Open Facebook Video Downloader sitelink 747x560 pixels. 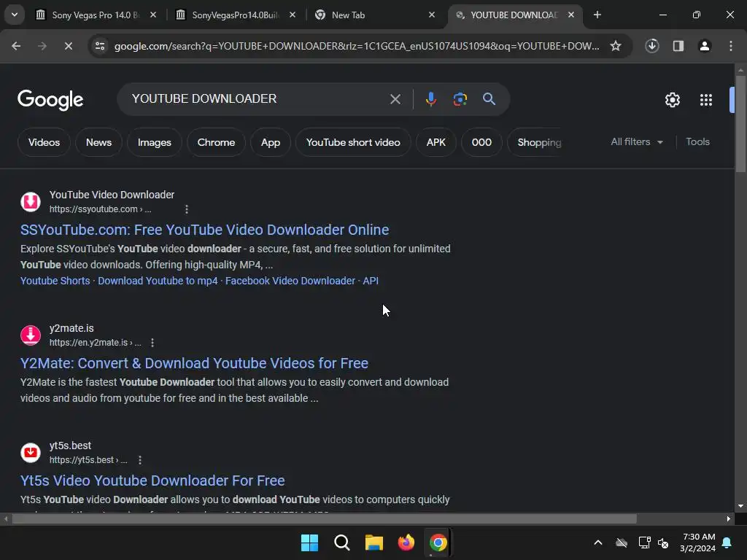click(x=290, y=281)
